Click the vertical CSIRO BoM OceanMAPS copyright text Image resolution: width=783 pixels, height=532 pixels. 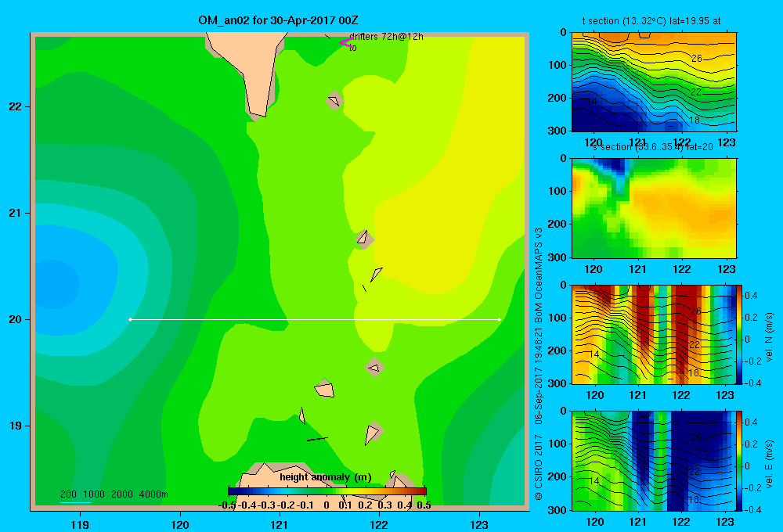point(539,365)
